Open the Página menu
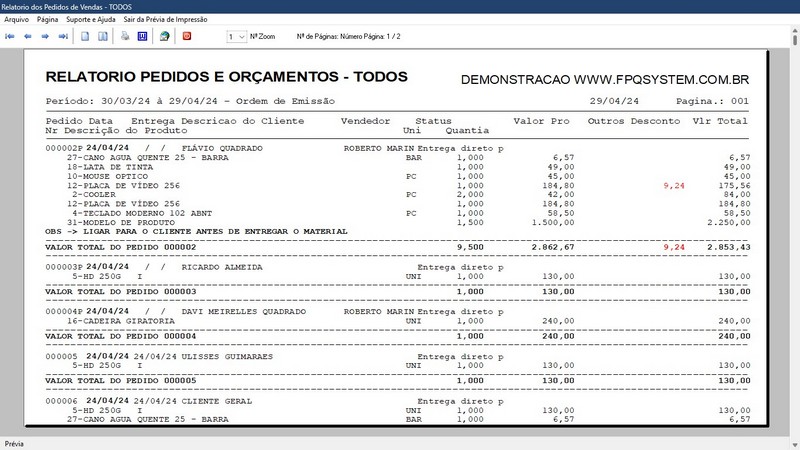This screenshot has width=800, height=450. pyautogui.click(x=47, y=19)
